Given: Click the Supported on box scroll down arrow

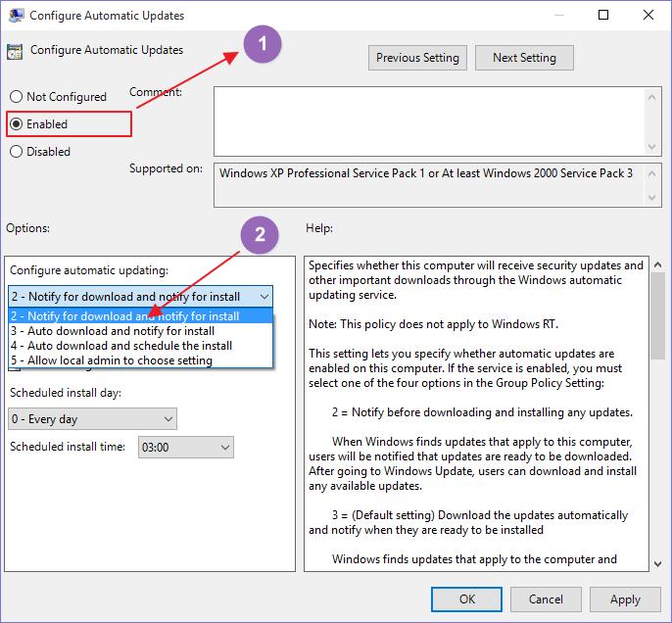Looking at the screenshot, I should tap(651, 198).
